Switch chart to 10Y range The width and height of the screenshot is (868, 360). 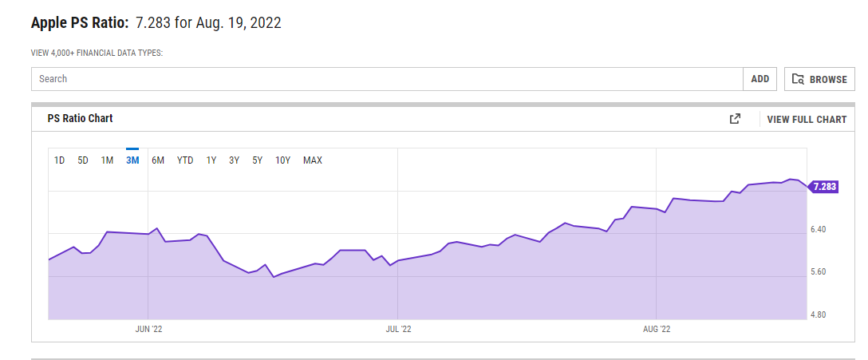click(x=283, y=160)
